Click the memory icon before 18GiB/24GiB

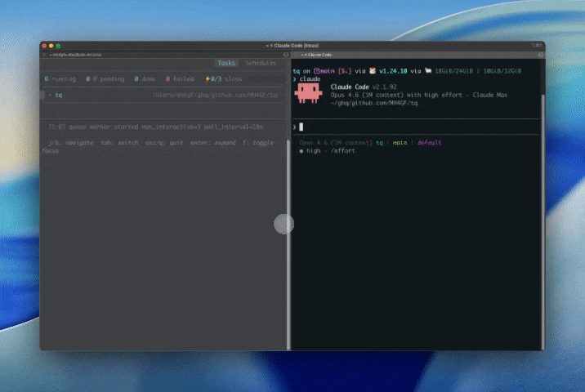coord(428,71)
